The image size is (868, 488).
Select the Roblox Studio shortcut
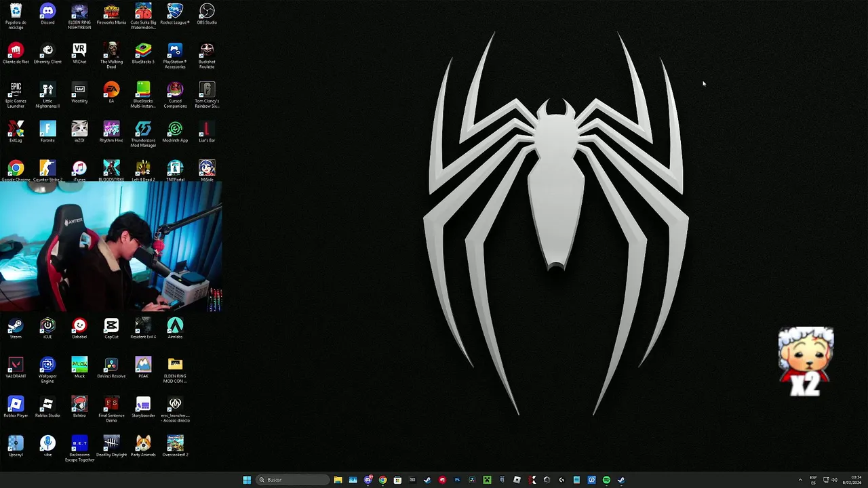[x=47, y=407]
